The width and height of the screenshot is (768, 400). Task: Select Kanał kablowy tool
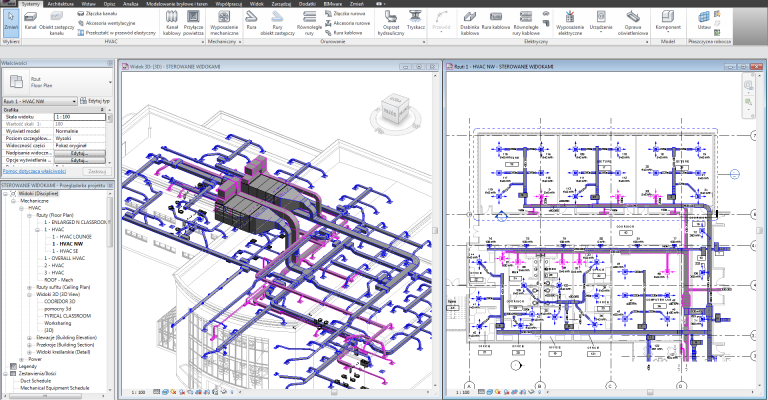pyautogui.click(x=171, y=24)
